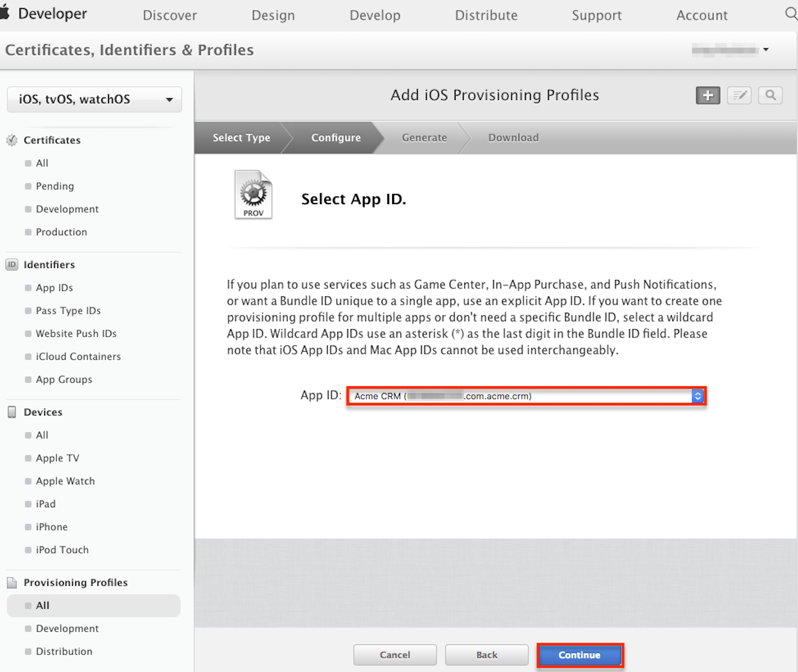Select iPhone devices in sidebar
The image size is (798, 672).
tap(52, 527)
